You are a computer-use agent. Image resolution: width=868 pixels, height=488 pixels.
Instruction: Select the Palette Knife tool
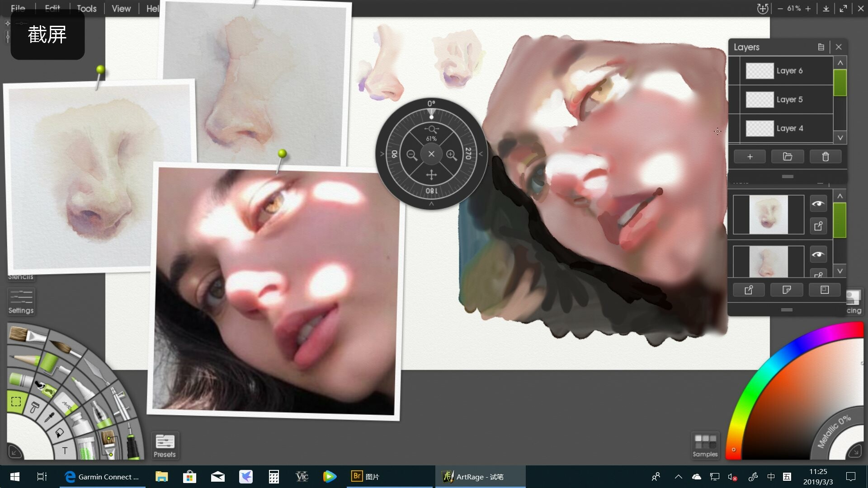pos(95,369)
